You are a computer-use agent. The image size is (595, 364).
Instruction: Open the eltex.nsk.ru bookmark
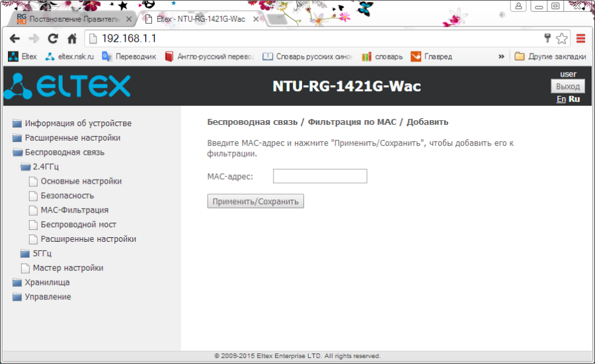[69, 57]
